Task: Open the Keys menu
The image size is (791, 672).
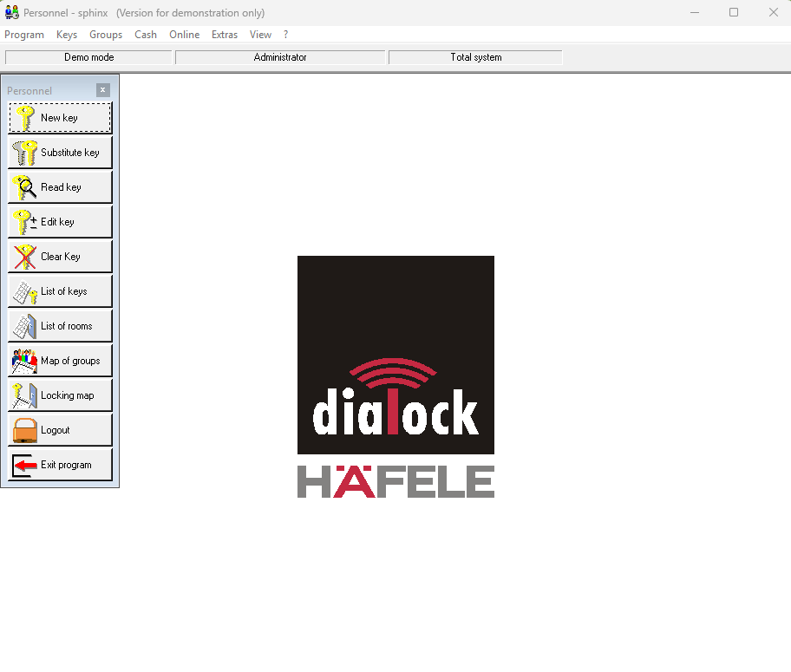Action: click(67, 35)
